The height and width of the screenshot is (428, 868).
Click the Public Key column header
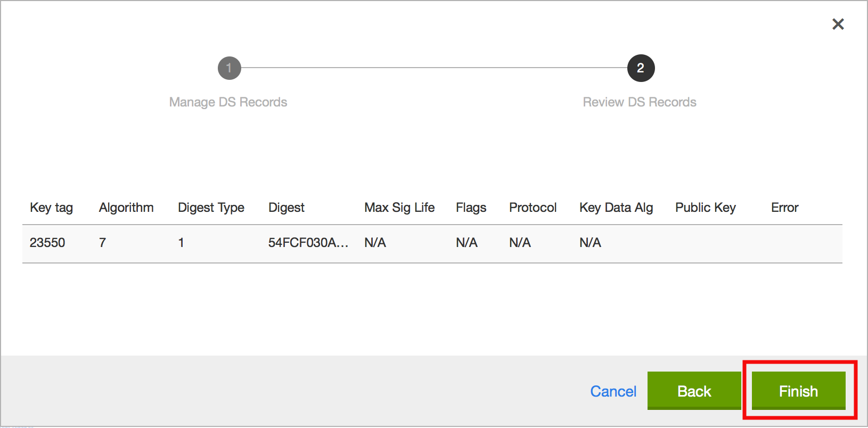tap(705, 208)
